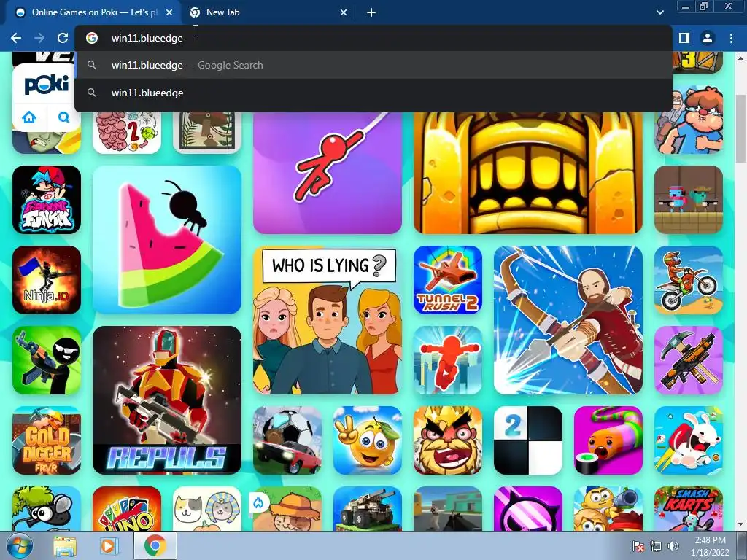
Task: Open Chrome three-dot menu
Action: point(731,38)
